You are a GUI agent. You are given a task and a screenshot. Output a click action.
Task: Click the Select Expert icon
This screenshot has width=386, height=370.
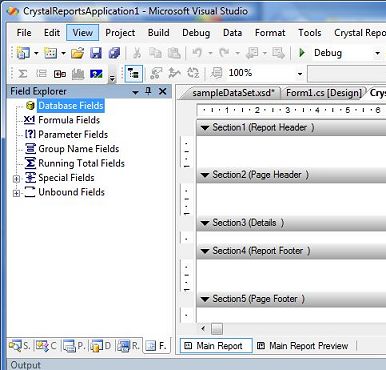point(156,73)
